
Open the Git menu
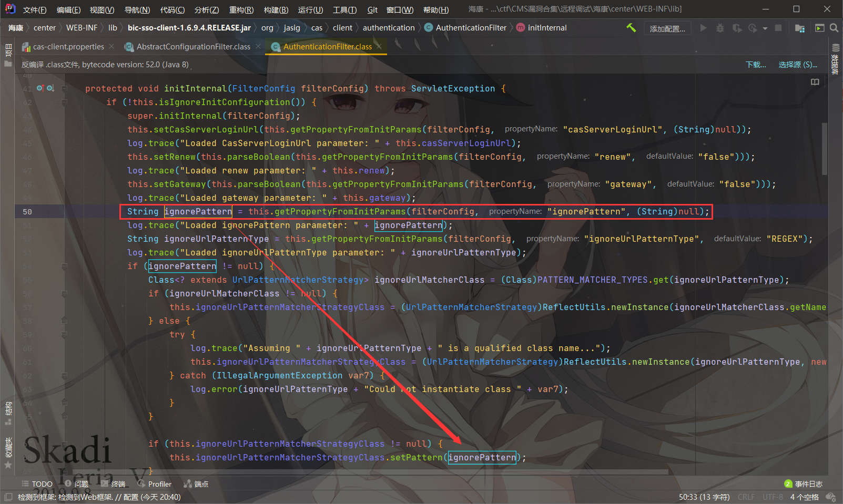372,9
